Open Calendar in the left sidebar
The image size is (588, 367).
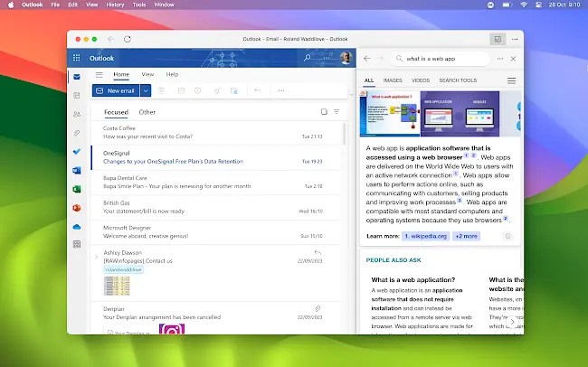tap(77, 96)
